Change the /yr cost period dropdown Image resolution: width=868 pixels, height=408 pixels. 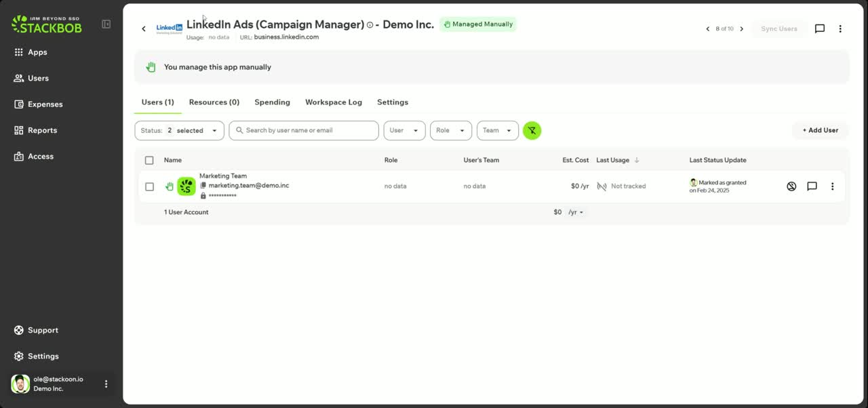tap(576, 213)
